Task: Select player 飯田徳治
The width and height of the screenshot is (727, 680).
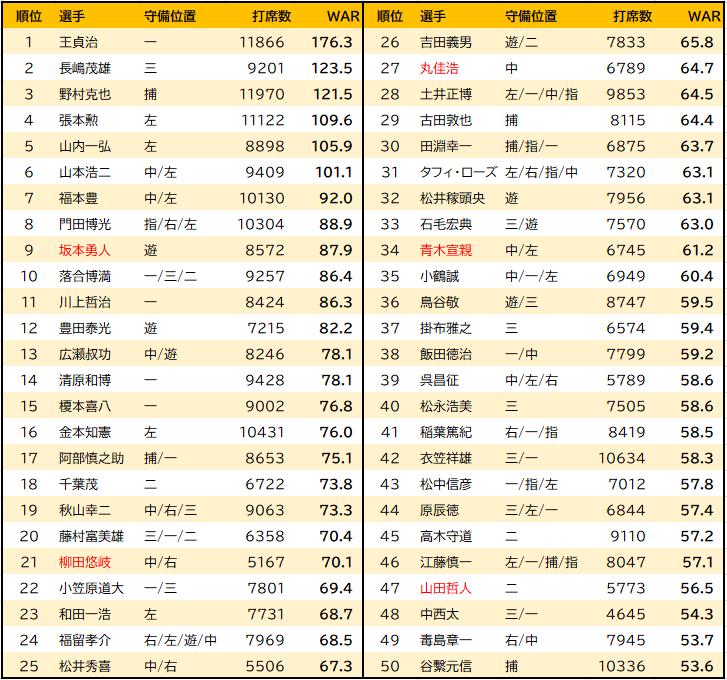Action: (x=446, y=354)
